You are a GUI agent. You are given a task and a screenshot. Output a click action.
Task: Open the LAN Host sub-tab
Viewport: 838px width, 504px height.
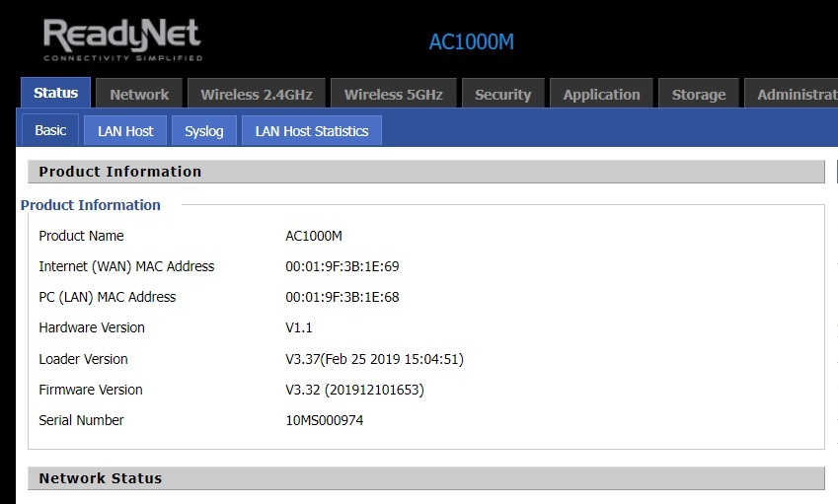(x=125, y=131)
